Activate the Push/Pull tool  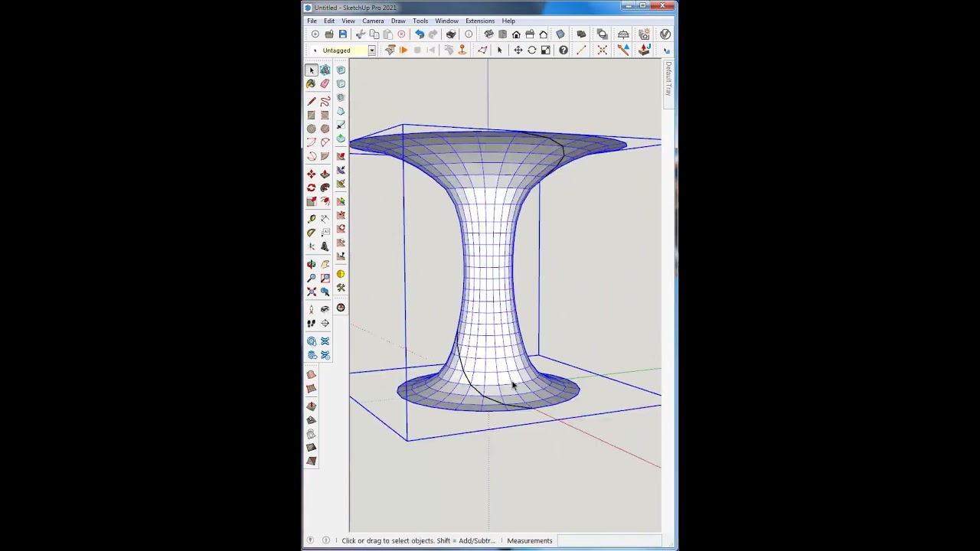(x=325, y=174)
